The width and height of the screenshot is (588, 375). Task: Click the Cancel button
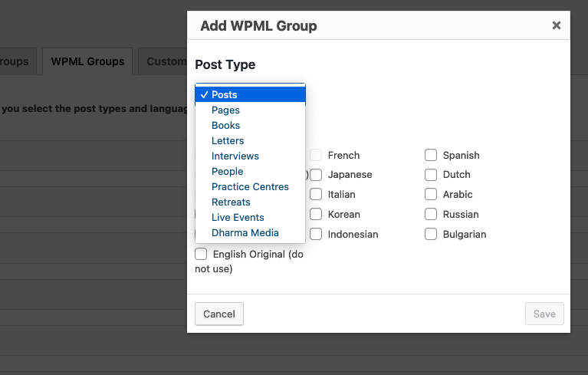219,314
